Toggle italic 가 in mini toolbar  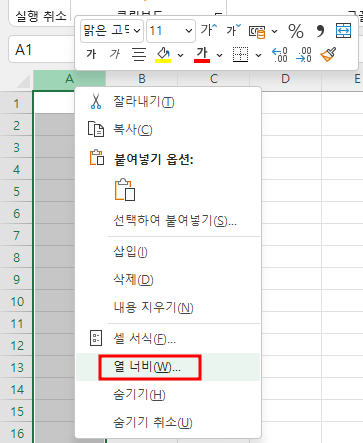point(115,54)
